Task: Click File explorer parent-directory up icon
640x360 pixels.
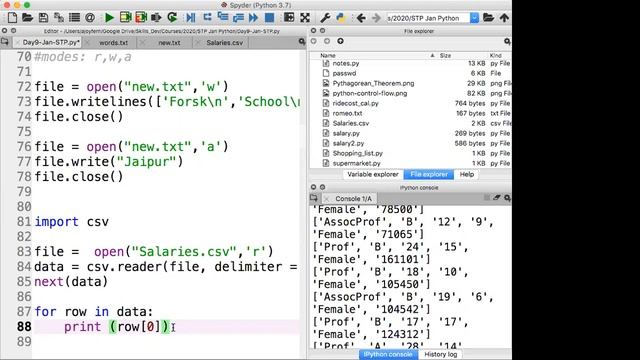Action: (340, 41)
